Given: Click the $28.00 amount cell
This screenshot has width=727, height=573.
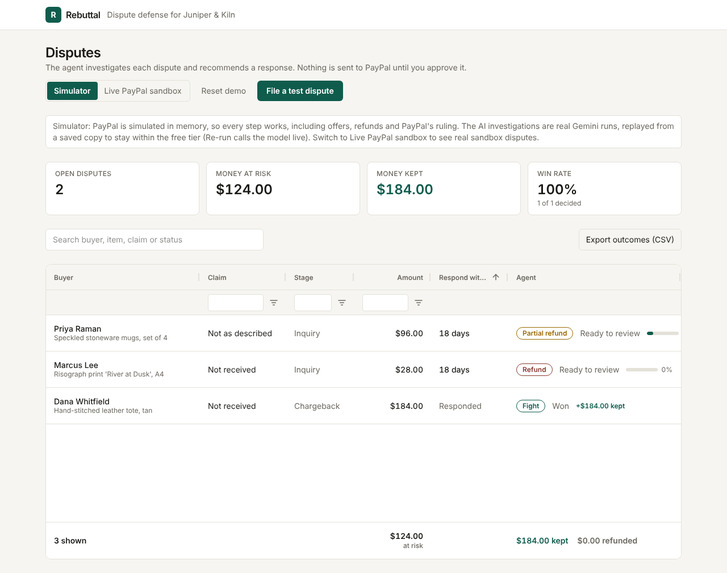Looking at the screenshot, I should pyautogui.click(x=409, y=369).
